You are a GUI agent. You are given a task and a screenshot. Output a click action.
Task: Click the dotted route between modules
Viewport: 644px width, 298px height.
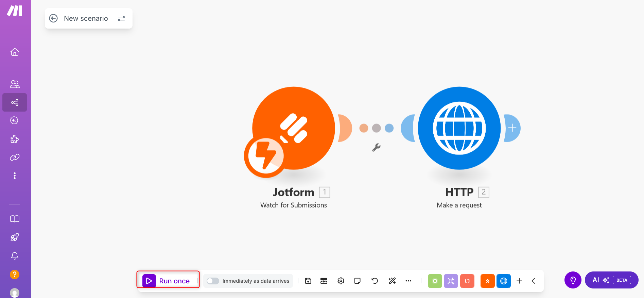pos(376,128)
